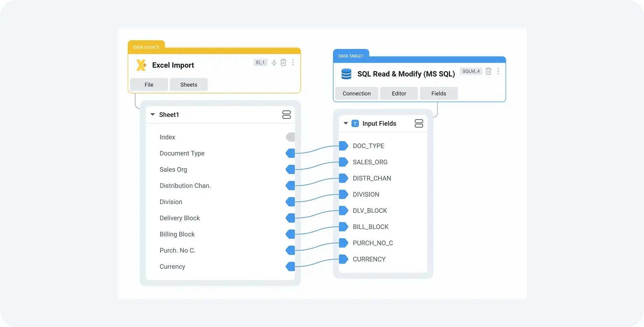Toggle the Document Type output connector
This screenshot has height=327, width=644.
290,153
